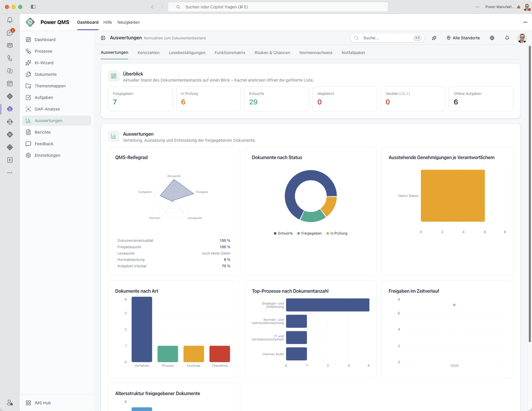Click the AI sparkle icon in header
The width and height of the screenshot is (532, 411).
tap(434, 38)
